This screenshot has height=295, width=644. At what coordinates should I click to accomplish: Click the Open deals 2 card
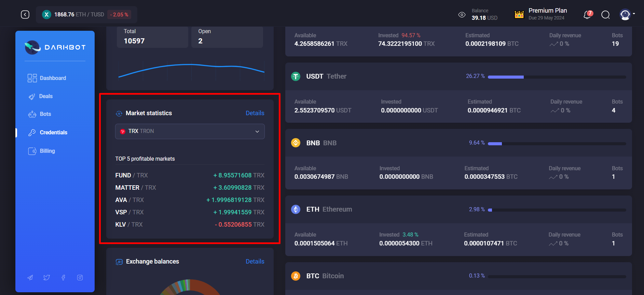[227, 37]
